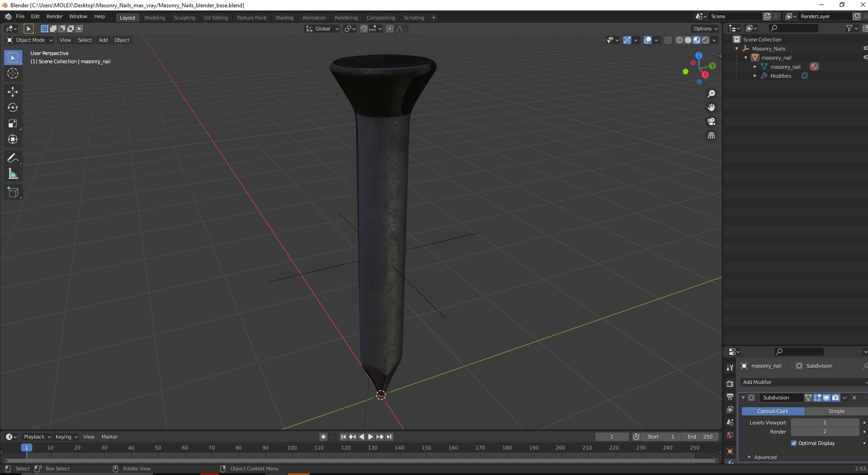Viewport: 868px width, 475px height.
Task: Open Options dropdown in viewport header
Action: 705,29
